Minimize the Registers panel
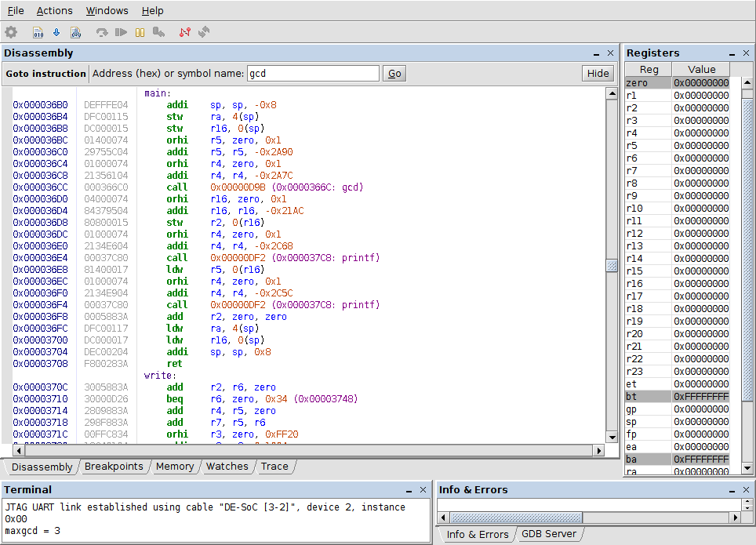This screenshot has height=545, width=756. click(x=732, y=53)
